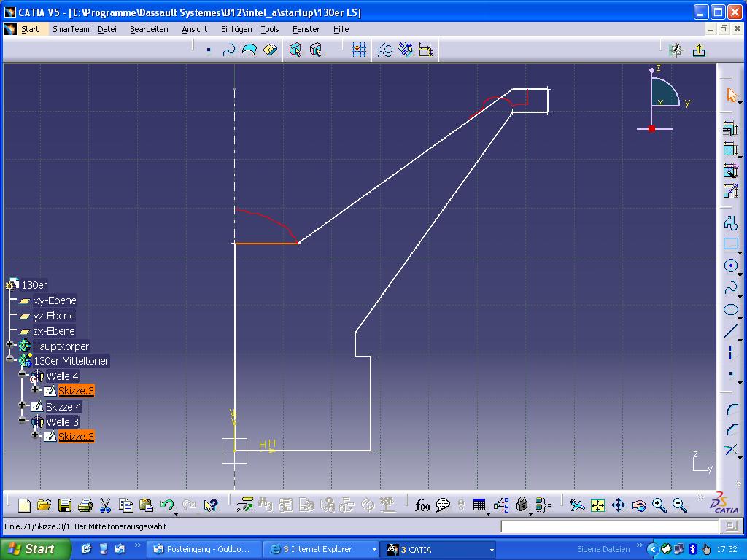747x560 pixels.
Task: Select the Point tool in right toolbar
Action: 730,374
